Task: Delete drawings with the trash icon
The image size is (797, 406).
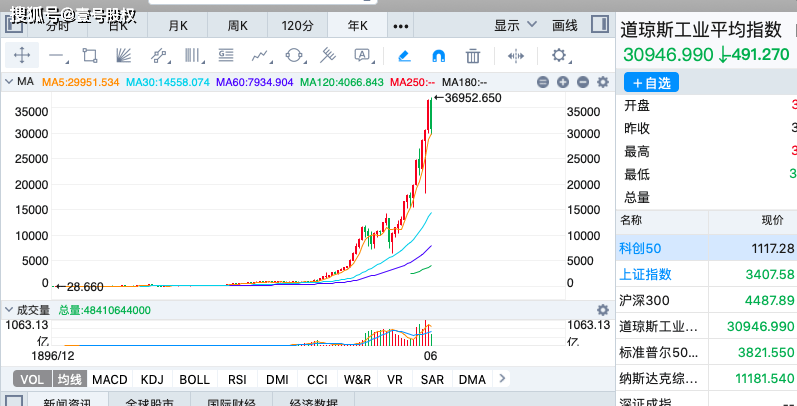Action: (x=473, y=55)
